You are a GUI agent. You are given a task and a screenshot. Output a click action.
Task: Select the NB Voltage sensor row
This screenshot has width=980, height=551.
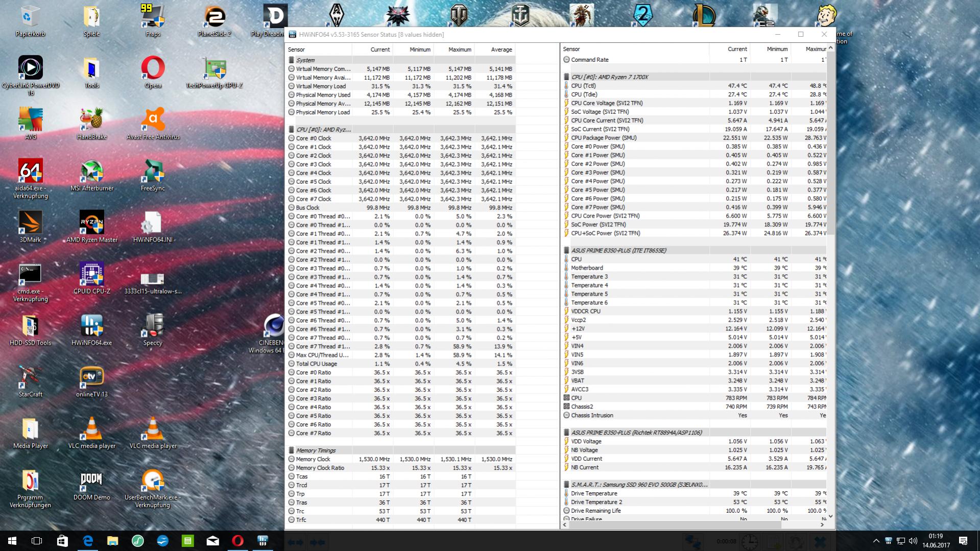pos(695,450)
